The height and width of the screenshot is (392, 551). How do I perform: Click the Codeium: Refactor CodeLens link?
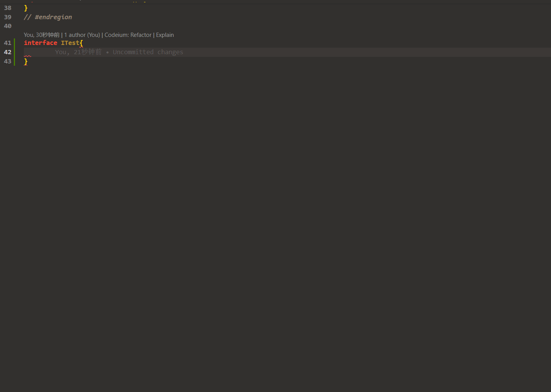point(128,35)
